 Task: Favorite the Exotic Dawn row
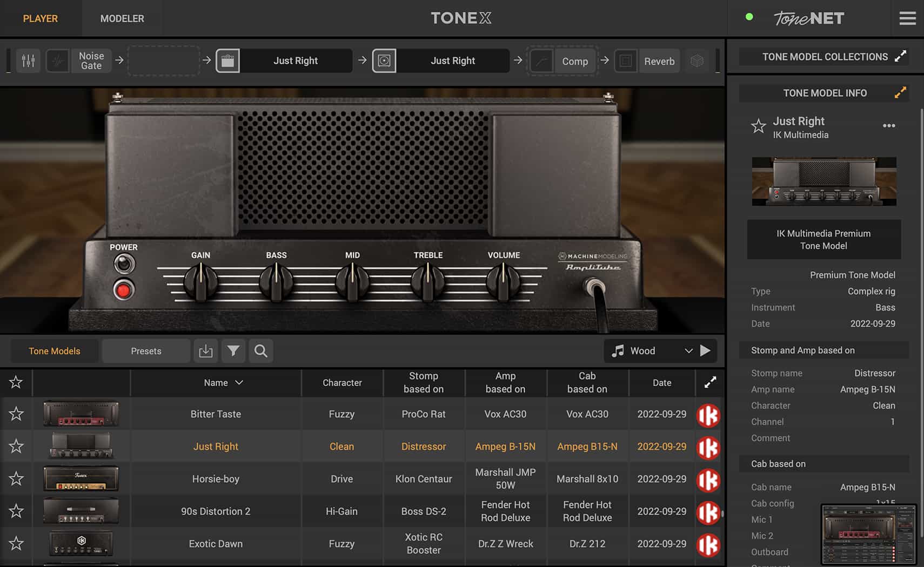point(16,544)
